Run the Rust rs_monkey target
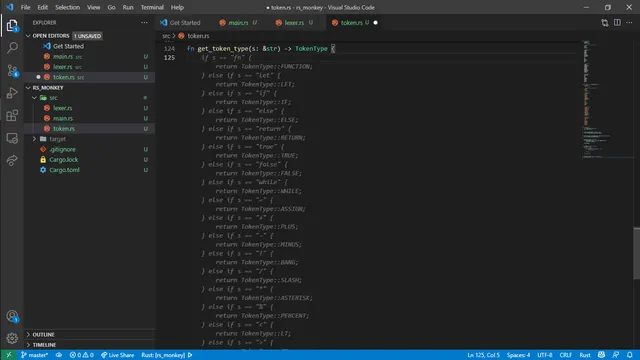Image resolution: width=640 pixels, height=360 pixels. point(167,355)
